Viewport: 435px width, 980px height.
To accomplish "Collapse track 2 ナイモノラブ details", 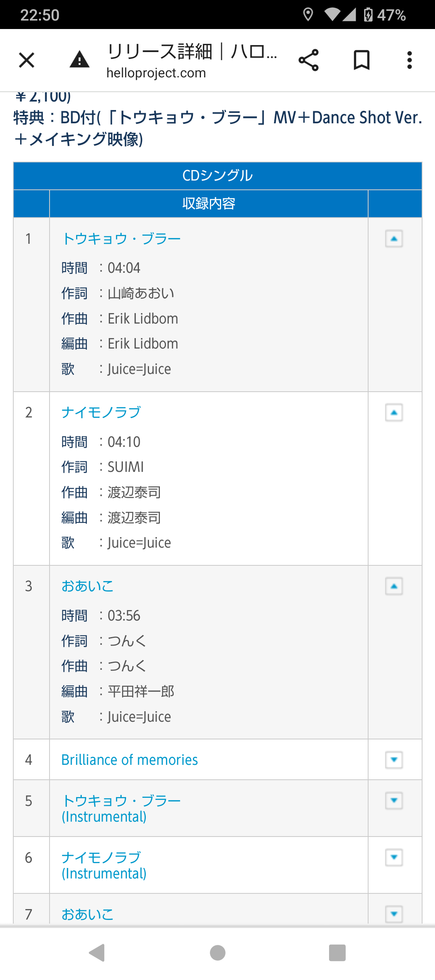I will (394, 413).
